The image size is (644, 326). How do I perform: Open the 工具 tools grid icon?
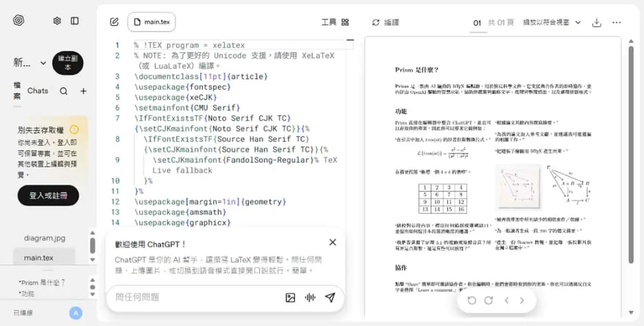pyautogui.click(x=345, y=22)
